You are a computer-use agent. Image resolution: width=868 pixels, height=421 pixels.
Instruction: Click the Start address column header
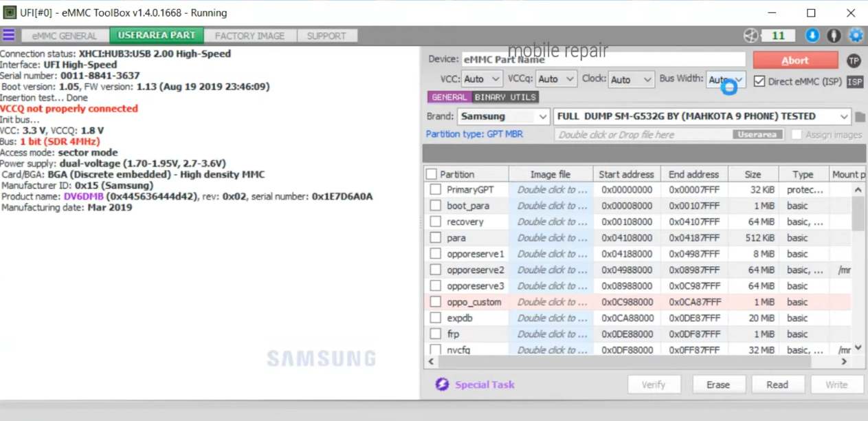click(x=627, y=174)
